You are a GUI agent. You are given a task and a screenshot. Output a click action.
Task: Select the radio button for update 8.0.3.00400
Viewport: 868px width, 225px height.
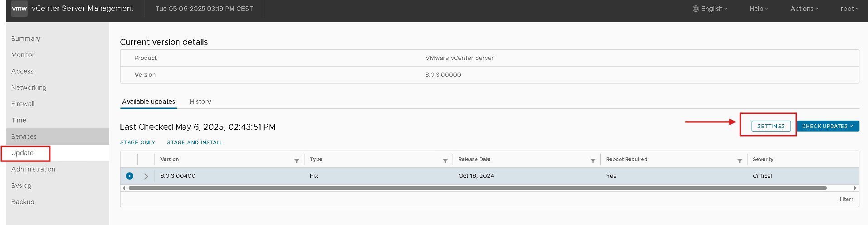point(130,176)
